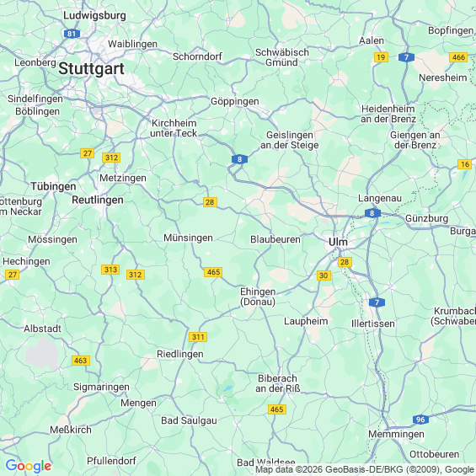Click the yellow B19 road shield
Image resolution: width=476 pixels, height=476 pixels.
click(381, 57)
